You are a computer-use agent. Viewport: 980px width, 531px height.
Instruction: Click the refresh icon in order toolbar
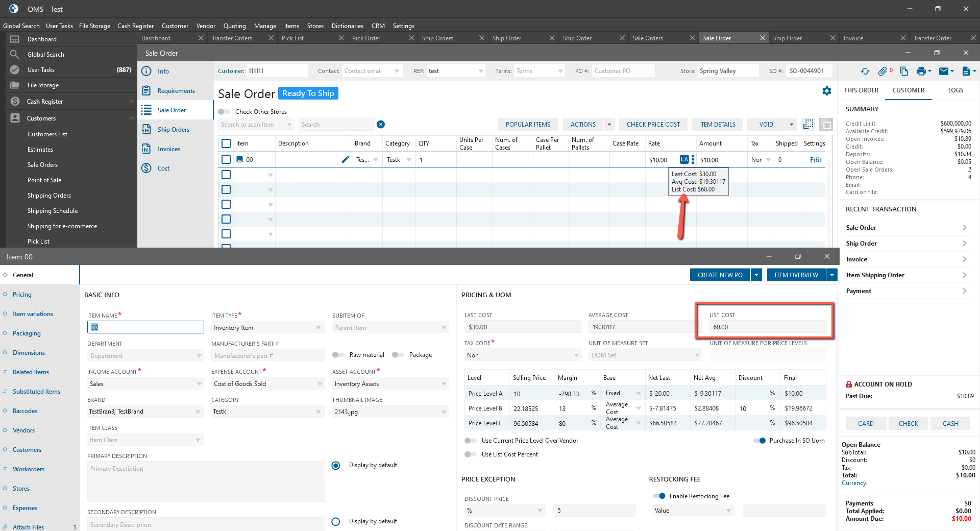pyautogui.click(x=865, y=71)
